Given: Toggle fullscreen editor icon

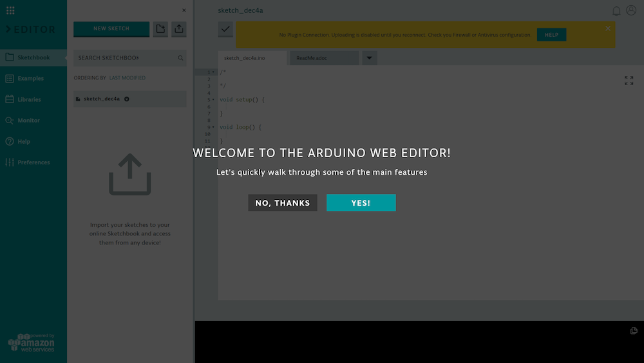Looking at the screenshot, I should 629,80.
